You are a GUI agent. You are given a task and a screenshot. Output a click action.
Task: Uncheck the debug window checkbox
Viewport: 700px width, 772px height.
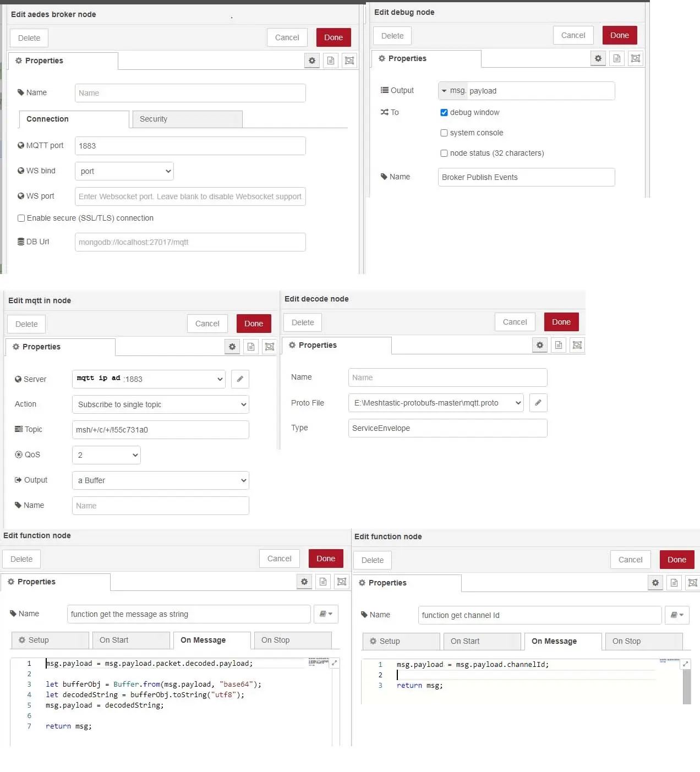point(444,113)
